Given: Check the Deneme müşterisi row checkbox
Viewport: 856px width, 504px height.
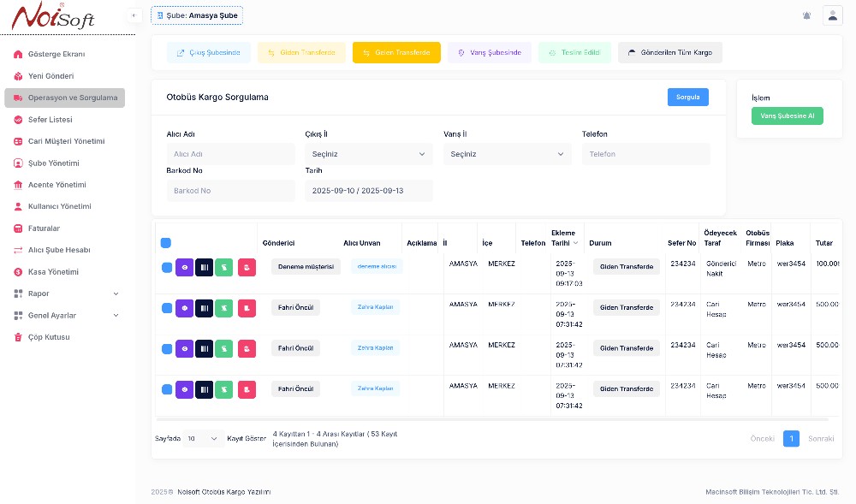Looking at the screenshot, I should tap(167, 267).
